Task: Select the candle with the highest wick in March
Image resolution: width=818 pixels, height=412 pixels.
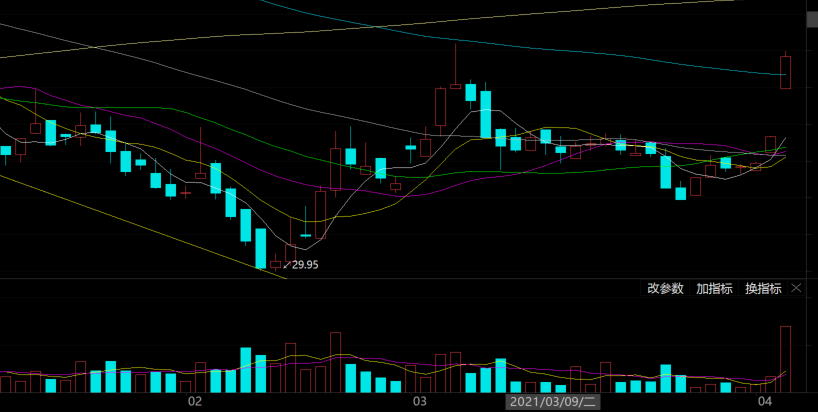Action: tap(455, 87)
